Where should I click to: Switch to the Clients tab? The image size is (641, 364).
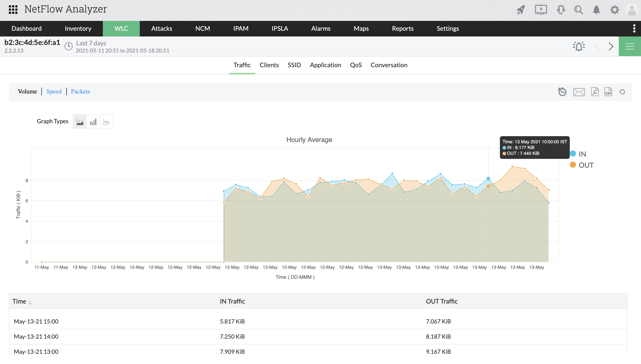pyautogui.click(x=269, y=65)
